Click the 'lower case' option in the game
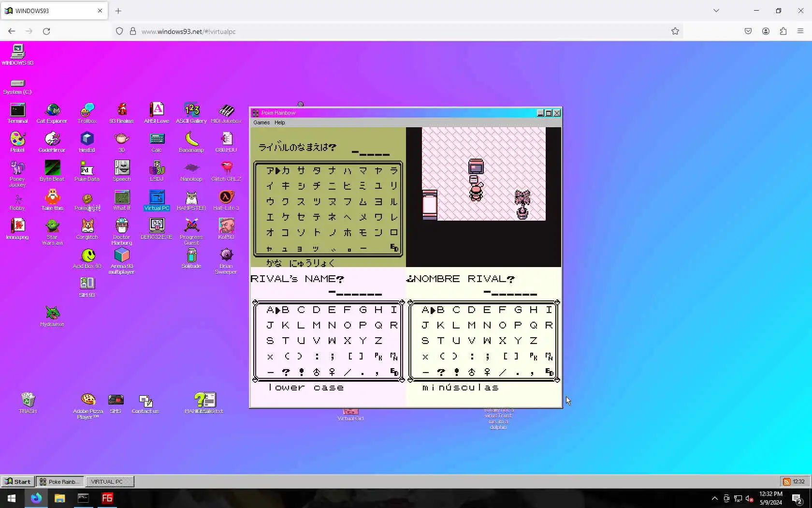 (306, 388)
